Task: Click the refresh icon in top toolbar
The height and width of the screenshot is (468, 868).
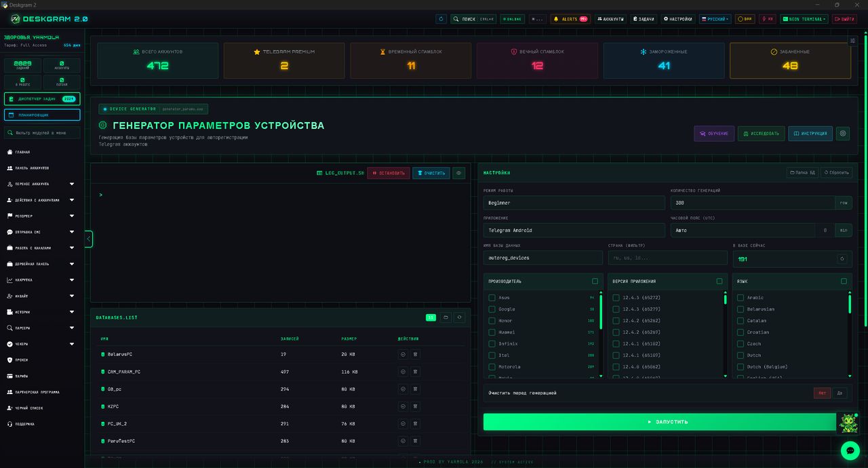Action: pyautogui.click(x=441, y=19)
